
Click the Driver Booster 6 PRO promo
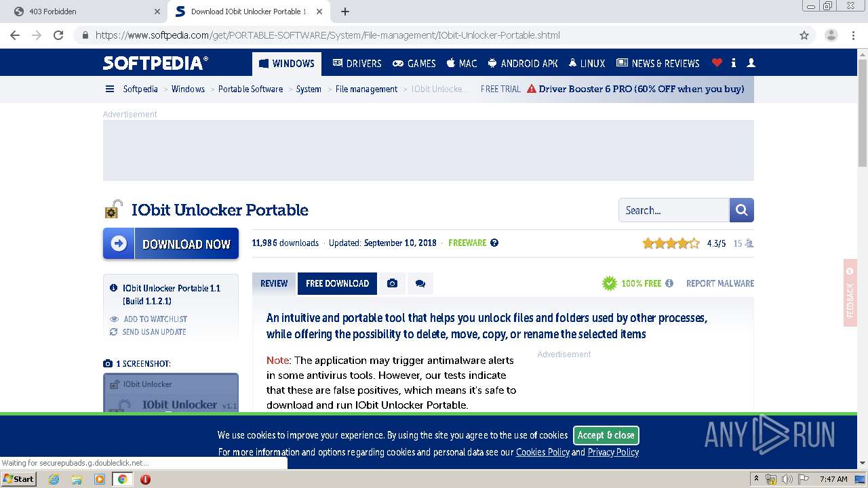click(635, 89)
